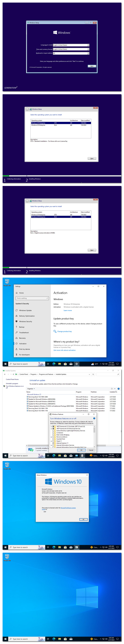Viewport: 124px width, 644px height.
Task: Expand the Internet Information Services tree node
Action: click(51, 445)
